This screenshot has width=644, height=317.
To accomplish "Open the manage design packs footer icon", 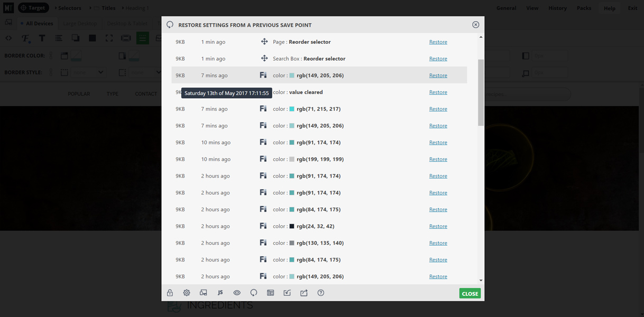I will (270, 293).
